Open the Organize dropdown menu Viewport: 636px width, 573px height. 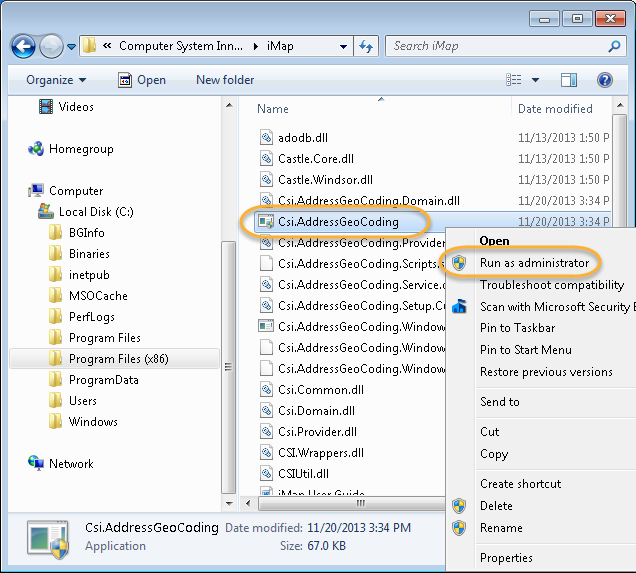56,80
